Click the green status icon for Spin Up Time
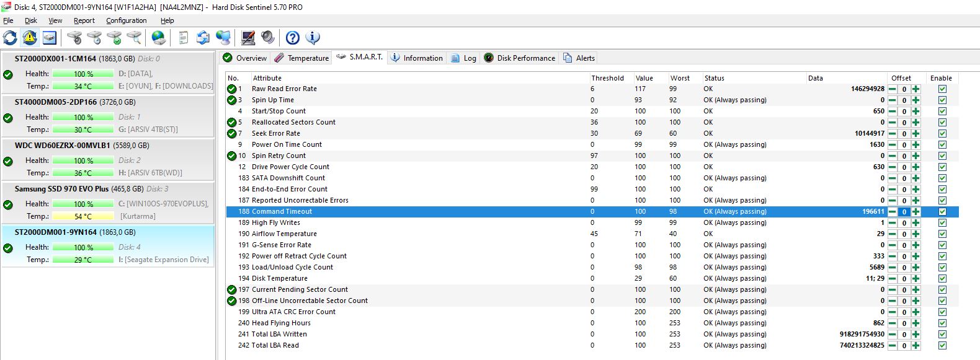This screenshot has width=980, height=360. (x=231, y=100)
